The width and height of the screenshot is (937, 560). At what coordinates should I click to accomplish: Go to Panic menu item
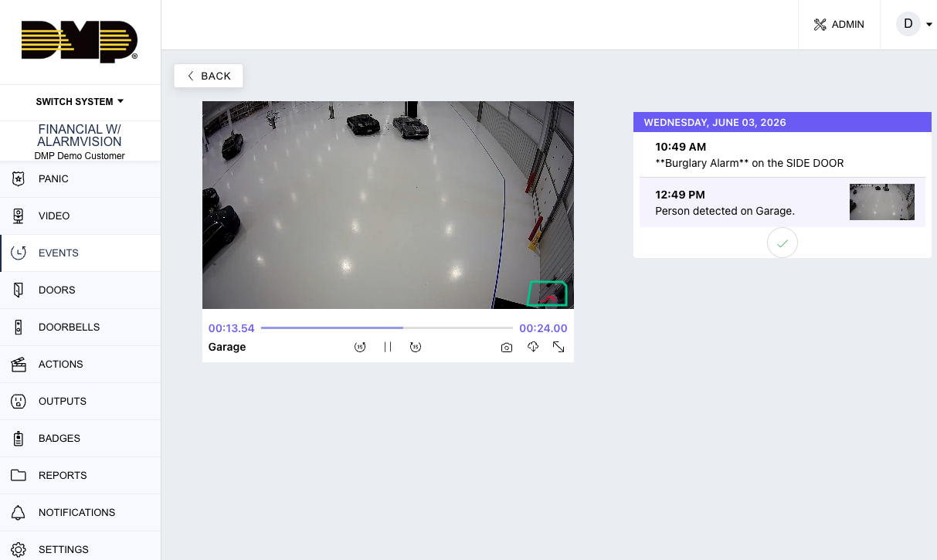[x=80, y=178]
